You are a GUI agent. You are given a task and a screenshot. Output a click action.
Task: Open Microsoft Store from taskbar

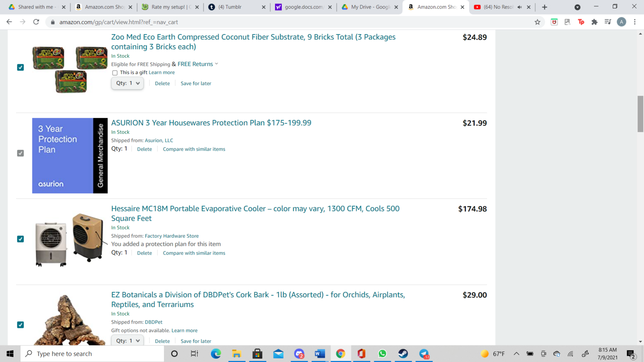click(x=257, y=354)
